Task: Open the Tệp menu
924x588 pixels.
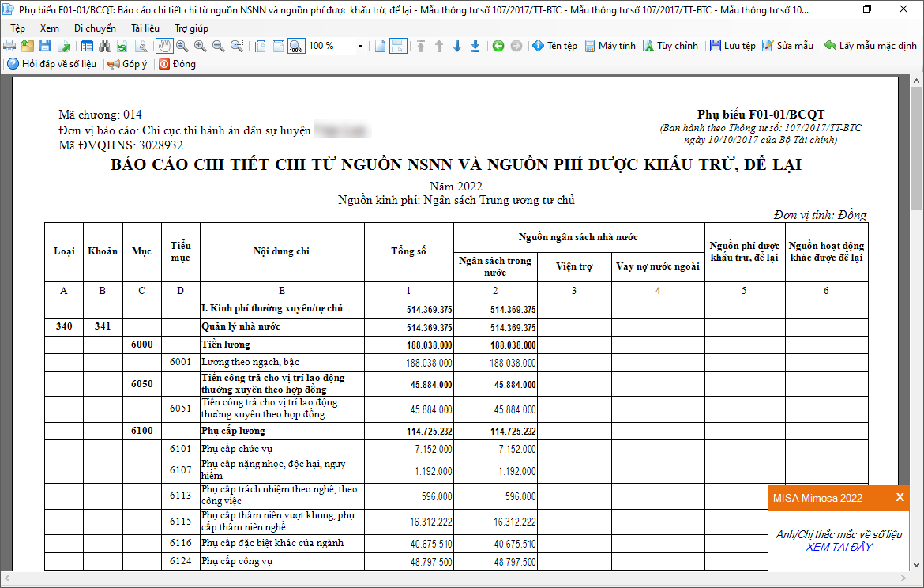Action: pos(17,28)
